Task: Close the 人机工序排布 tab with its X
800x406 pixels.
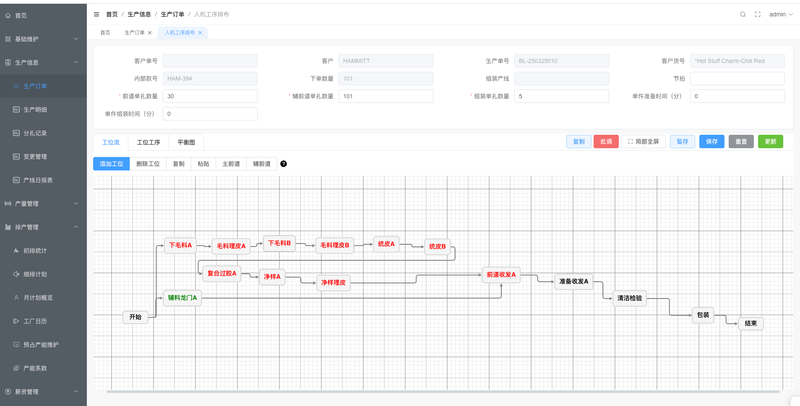Action: [200, 33]
